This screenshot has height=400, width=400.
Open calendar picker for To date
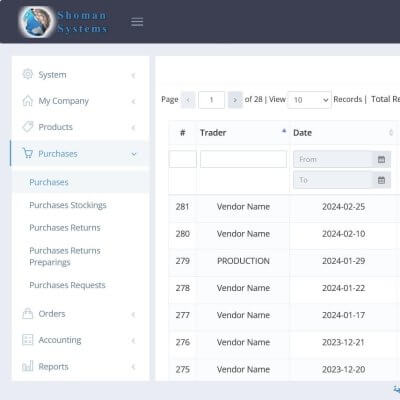381,180
